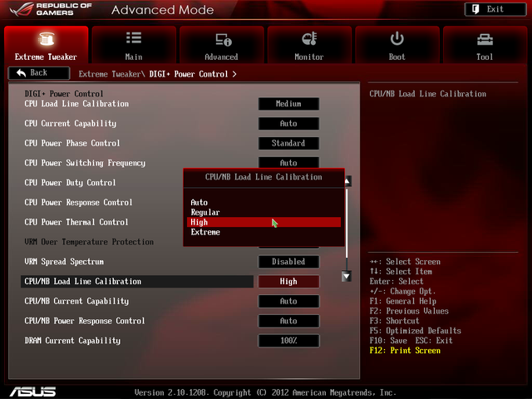The width and height of the screenshot is (532, 399).
Task: Select CPU/NB Power Response Control label
Action: point(85,321)
